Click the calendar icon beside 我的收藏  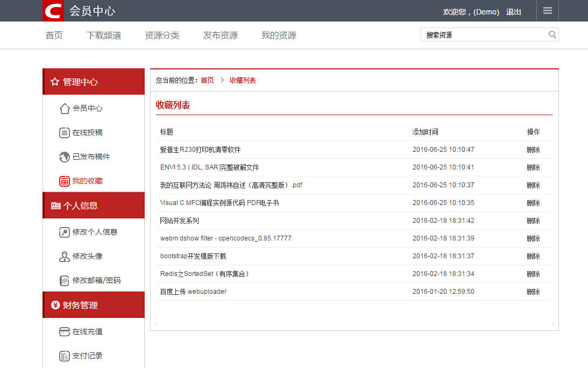click(x=64, y=181)
